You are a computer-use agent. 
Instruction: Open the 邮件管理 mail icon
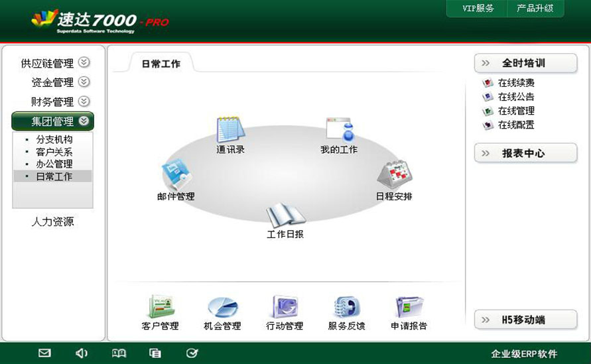[x=176, y=174]
